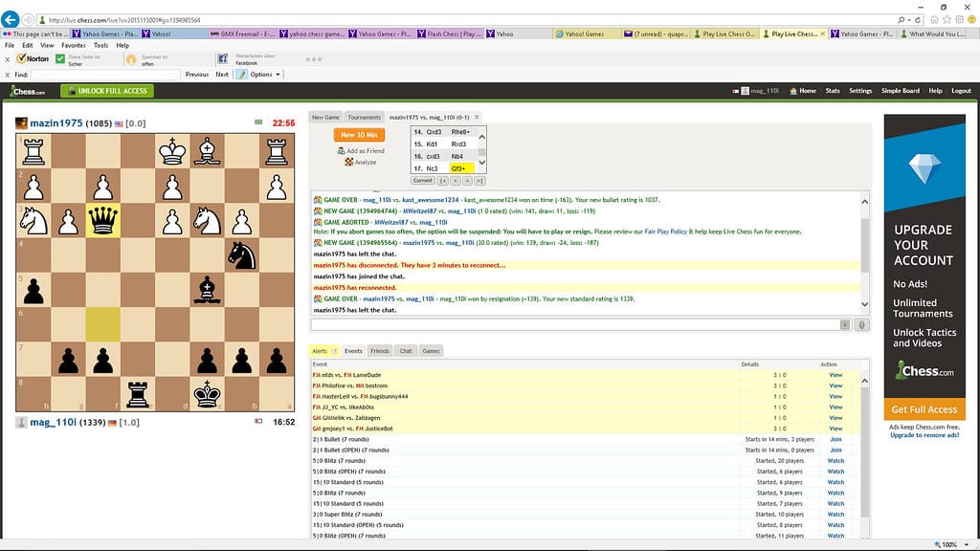This screenshot has height=551, width=980.
Task: Click the Facebook share icon in Norton toolbar
Action: pos(222,58)
